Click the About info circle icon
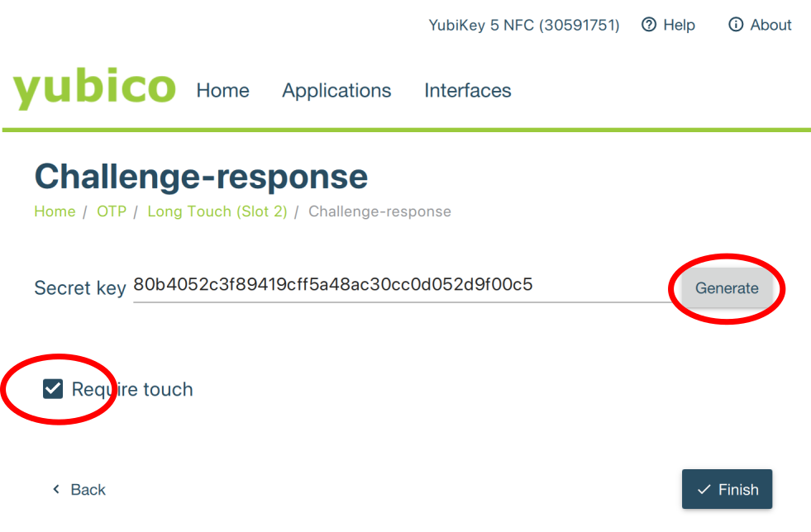 [735, 25]
